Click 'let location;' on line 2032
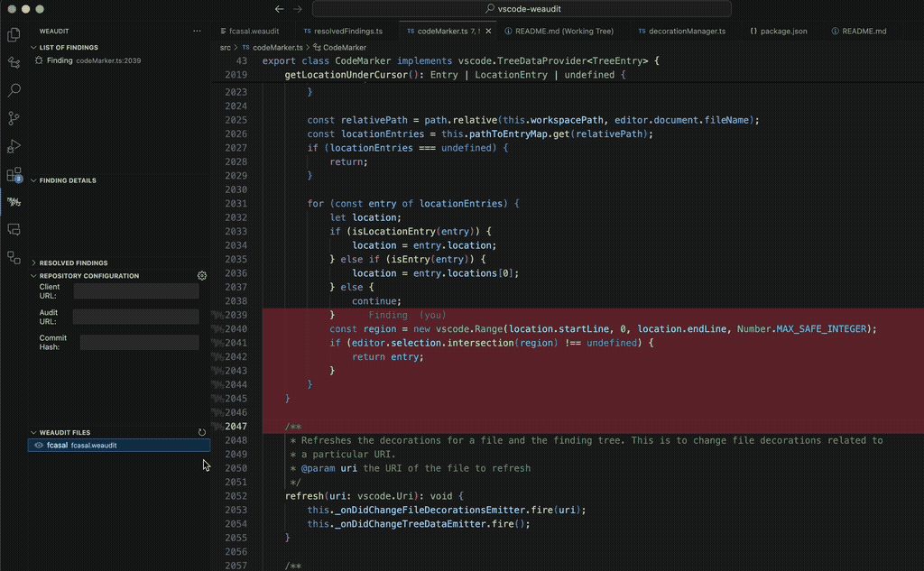 365,217
